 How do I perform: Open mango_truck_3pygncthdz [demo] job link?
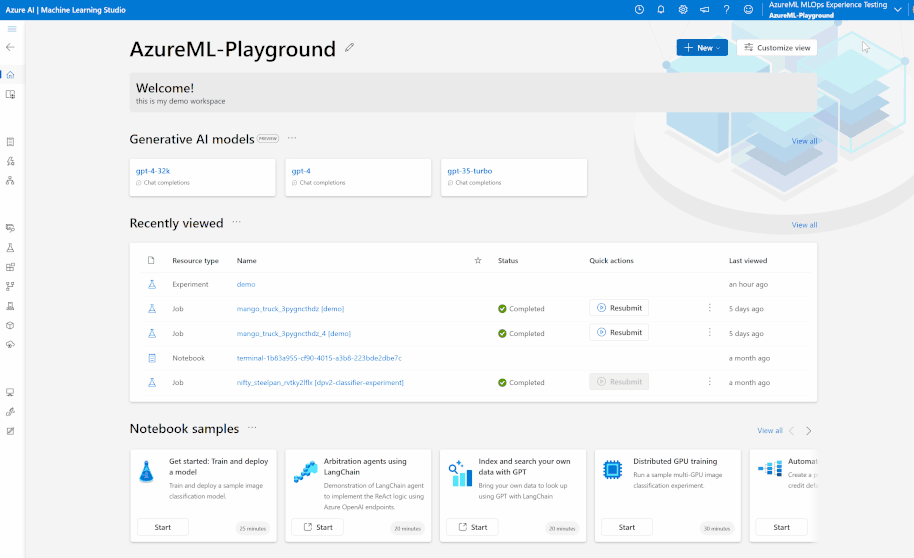[290, 309]
